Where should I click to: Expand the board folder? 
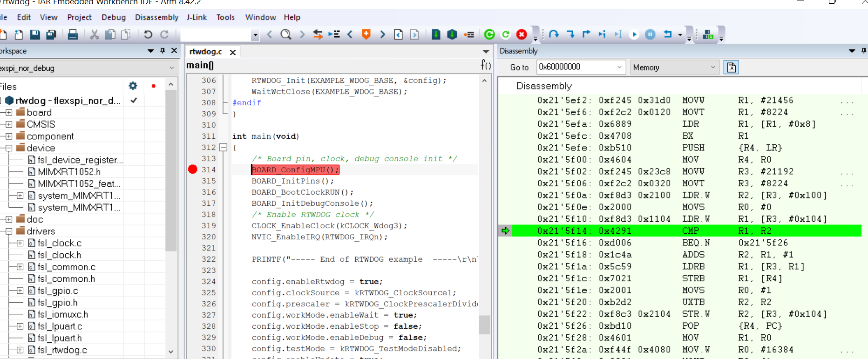point(9,112)
